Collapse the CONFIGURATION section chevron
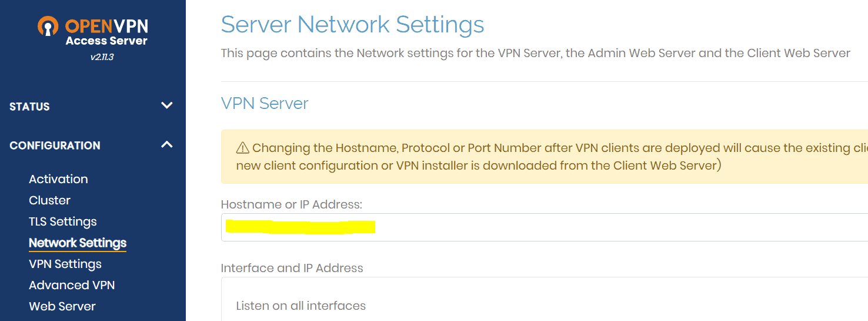 [x=167, y=145]
